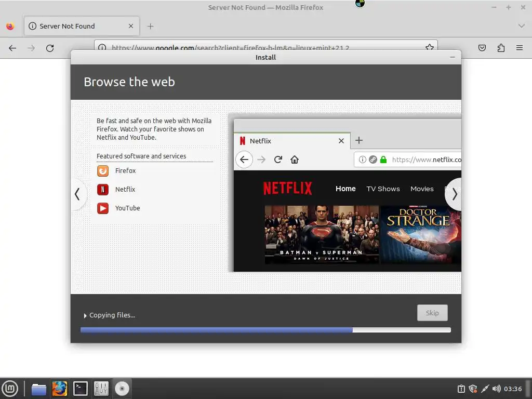Click the network connection tray icon
The width and height of the screenshot is (532, 399).
coord(485,389)
